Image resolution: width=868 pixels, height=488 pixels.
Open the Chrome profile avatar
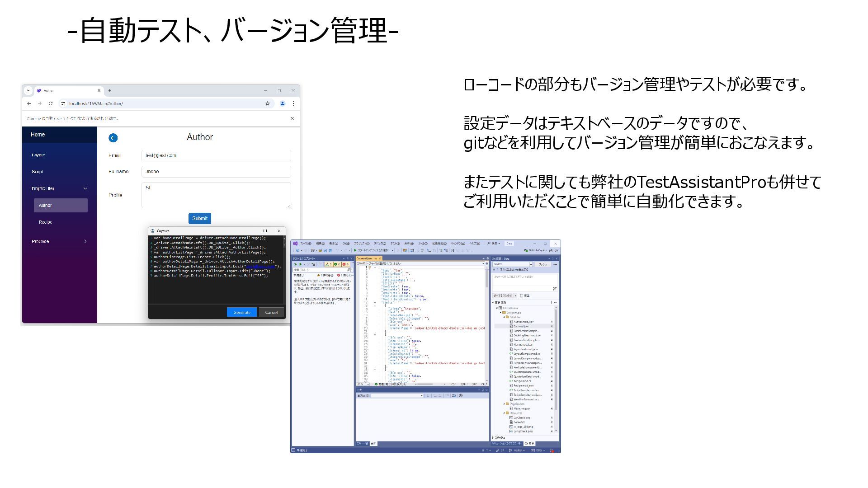[x=282, y=103]
